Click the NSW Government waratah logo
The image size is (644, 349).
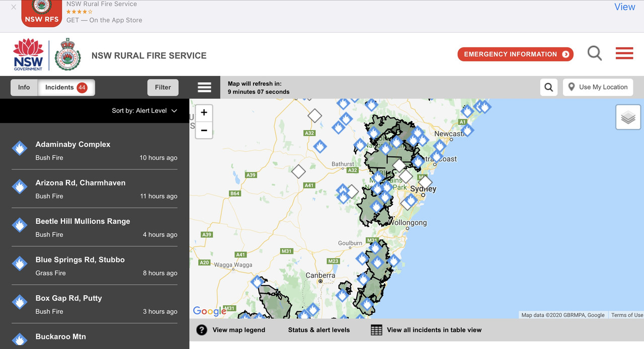point(28,54)
